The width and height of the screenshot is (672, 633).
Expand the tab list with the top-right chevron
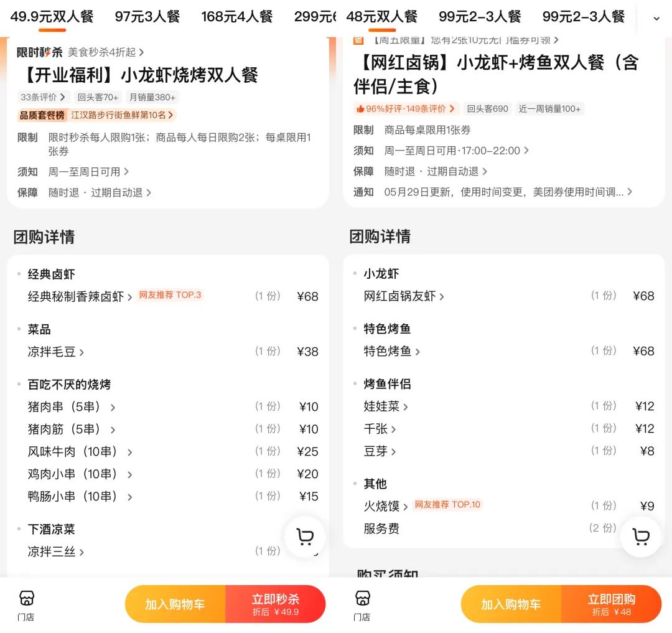[657, 19]
